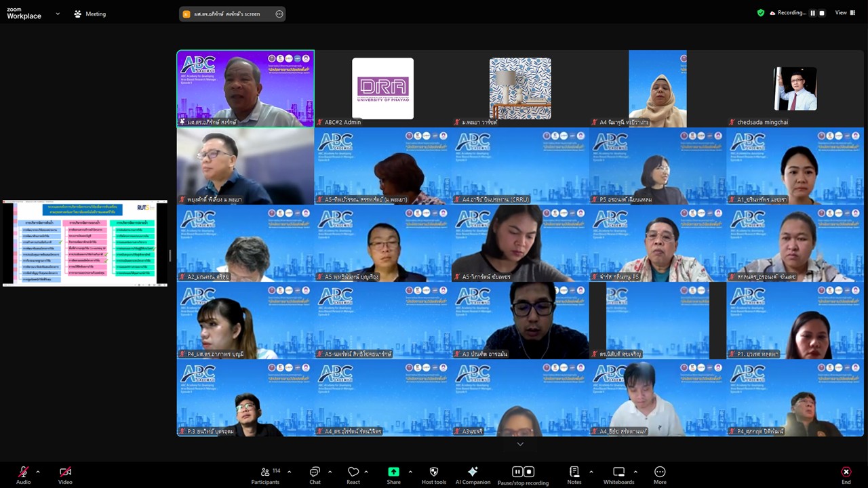The width and height of the screenshot is (868, 488).
Task: Open the More options menu in toolbar
Action: pyautogui.click(x=660, y=475)
